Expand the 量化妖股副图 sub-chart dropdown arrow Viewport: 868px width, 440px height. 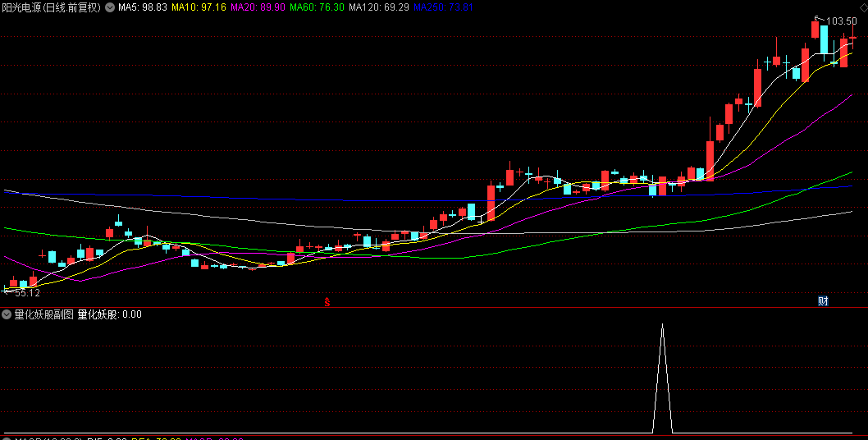tap(7, 314)
